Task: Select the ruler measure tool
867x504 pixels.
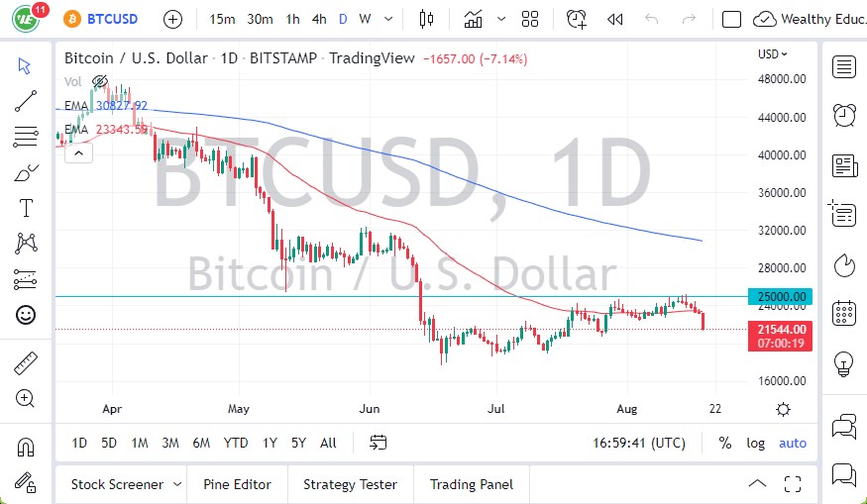Action: [26, 363]
